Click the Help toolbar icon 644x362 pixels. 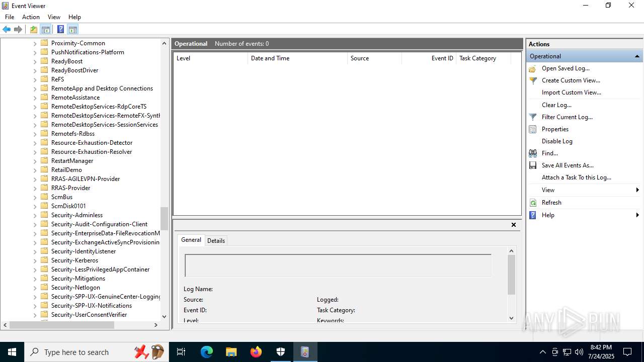[x=60, y=29]
